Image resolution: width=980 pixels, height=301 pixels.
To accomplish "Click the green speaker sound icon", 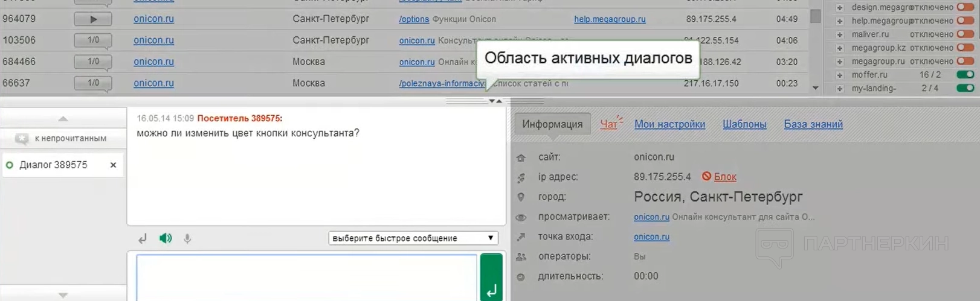I will [165, 238].
